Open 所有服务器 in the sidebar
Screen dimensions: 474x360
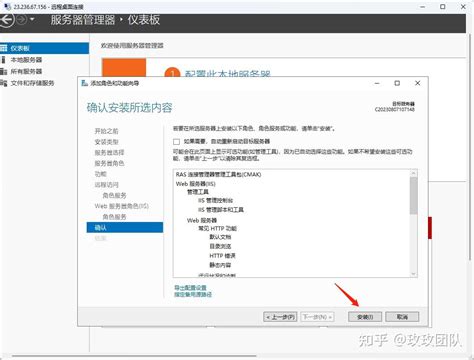pyautogui.click(x=26, y=71)
